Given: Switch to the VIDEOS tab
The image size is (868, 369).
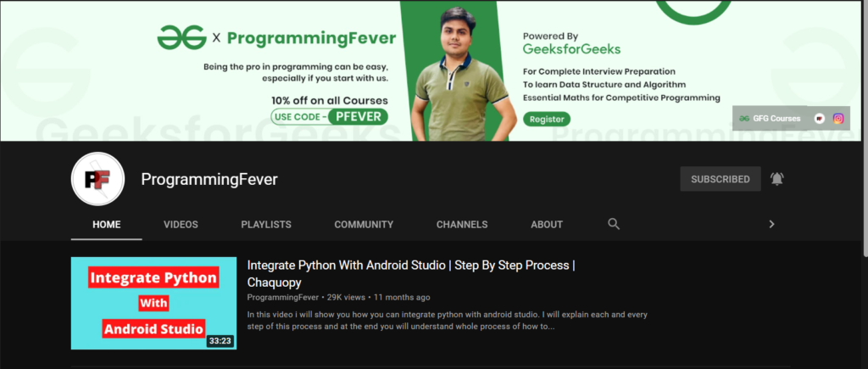Looking at the screenshot, I should coord(181,225).
